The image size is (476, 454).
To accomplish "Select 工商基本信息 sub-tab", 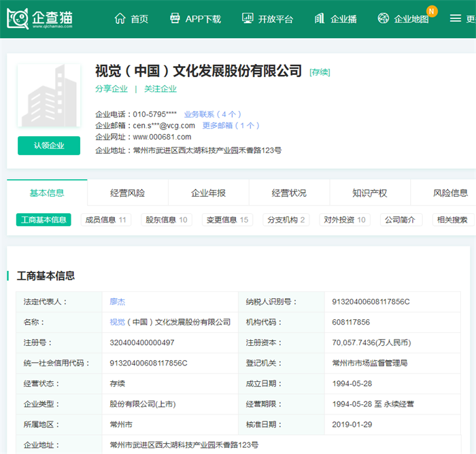I will coord(44,220).
